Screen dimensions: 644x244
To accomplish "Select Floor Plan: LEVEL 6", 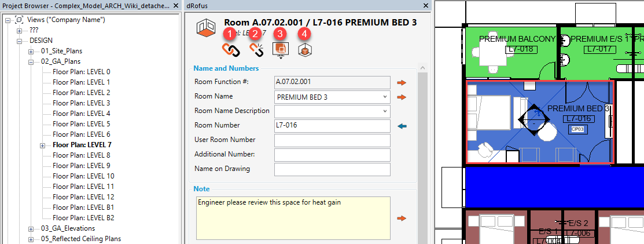I will click(x=82, y=134).
